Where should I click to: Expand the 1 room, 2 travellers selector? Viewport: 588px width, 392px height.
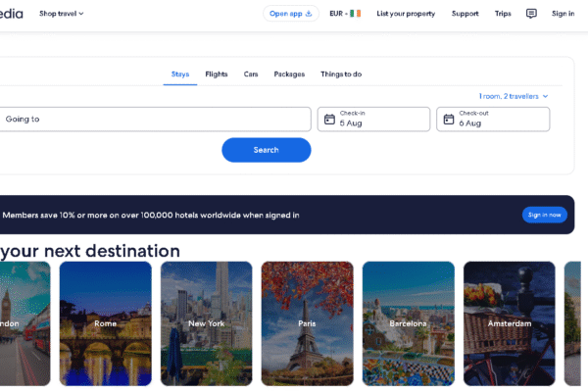[x=513, y=96]
